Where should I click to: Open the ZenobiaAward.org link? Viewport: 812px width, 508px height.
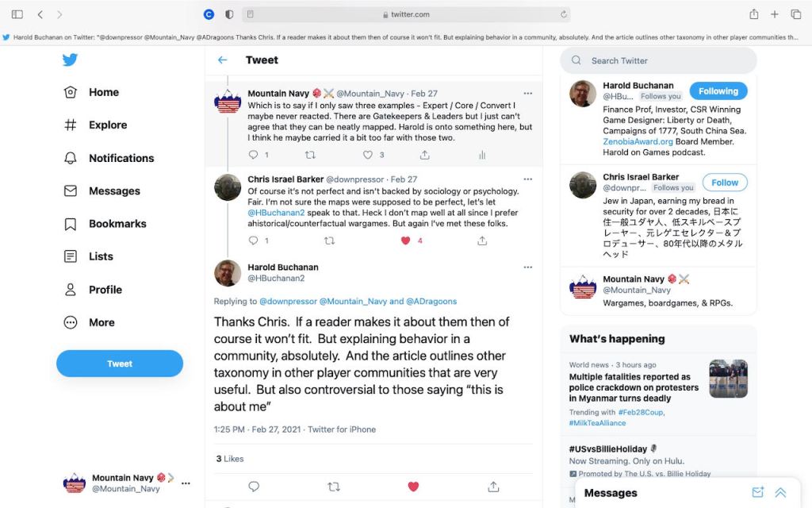coord(638,141)
